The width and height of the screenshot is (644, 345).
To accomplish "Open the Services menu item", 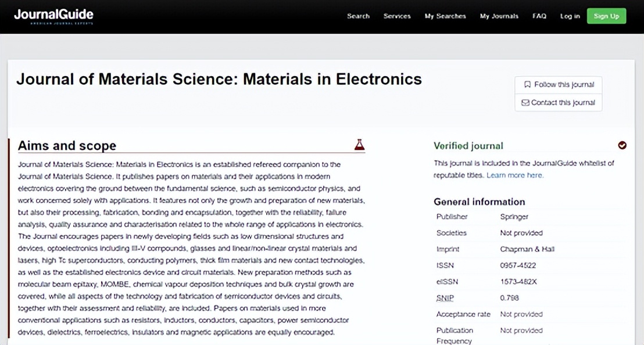I will pos(397,16).
